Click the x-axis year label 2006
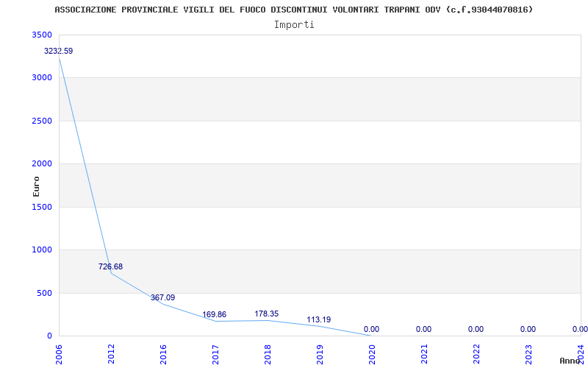The width and height of the screenshot is (588, 368). click(60, 354)
